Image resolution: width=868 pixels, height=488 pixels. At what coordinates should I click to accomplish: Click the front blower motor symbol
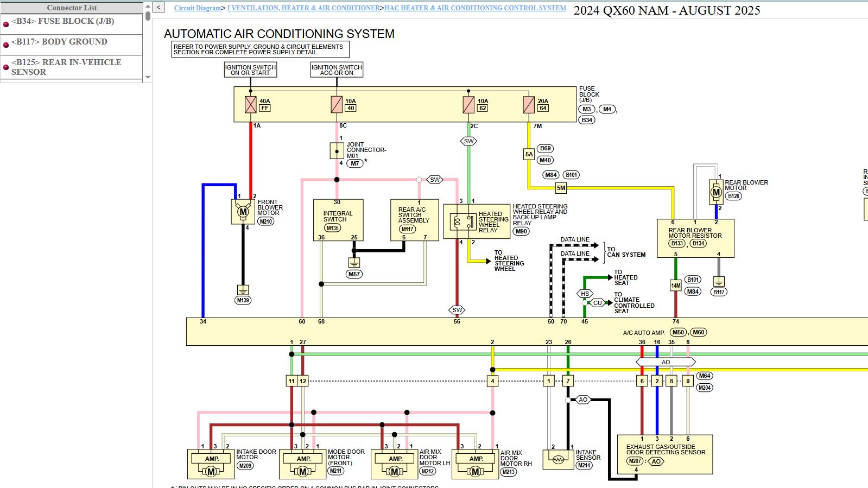coord(243,212)
